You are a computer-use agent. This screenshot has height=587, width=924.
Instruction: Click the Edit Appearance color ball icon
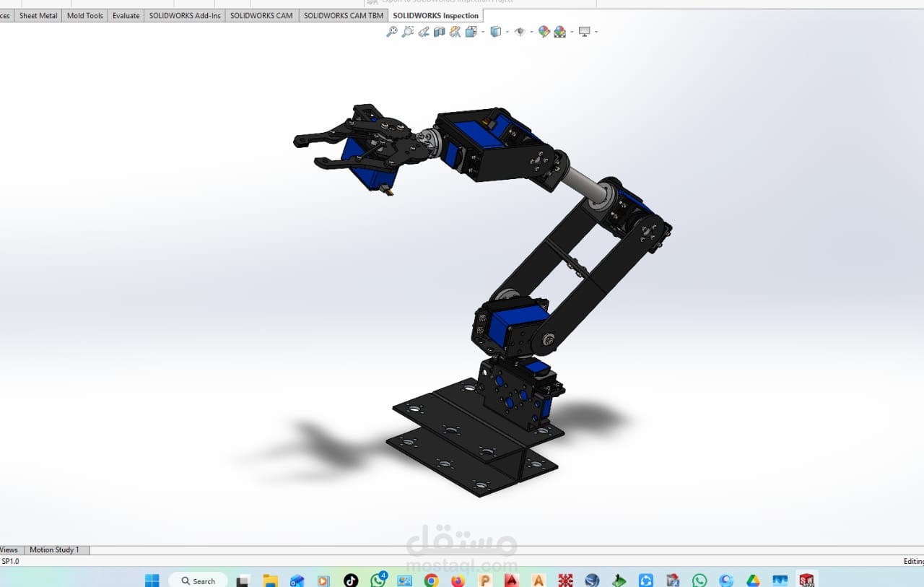[x=544, y=32]
